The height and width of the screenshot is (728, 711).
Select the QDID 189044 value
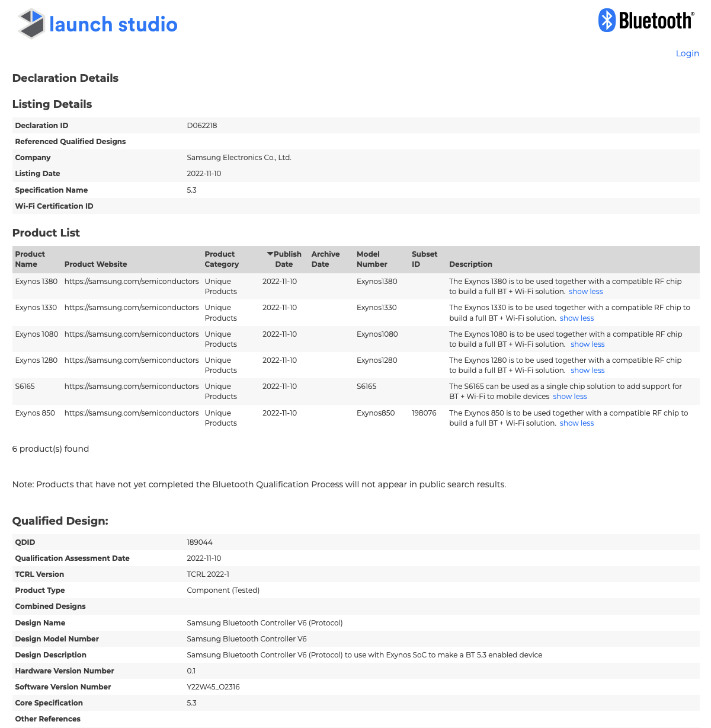[199, 542]
